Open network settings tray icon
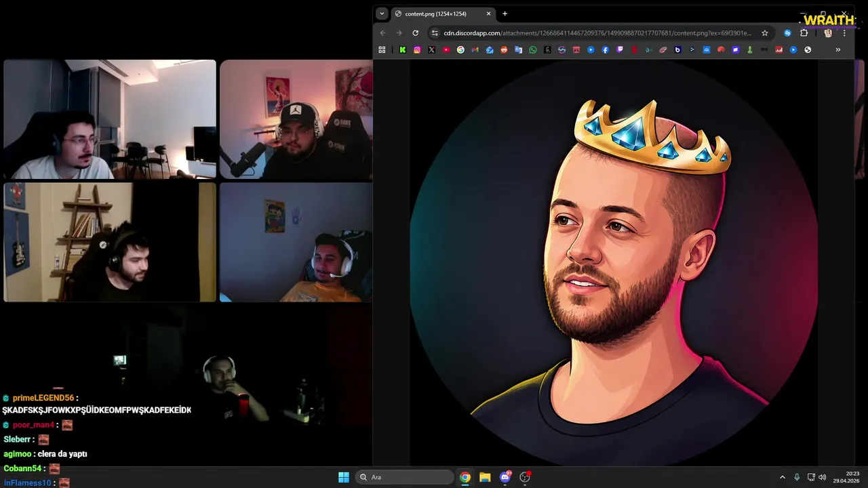The width and height of the screenshot is (868, 488). 811,477
